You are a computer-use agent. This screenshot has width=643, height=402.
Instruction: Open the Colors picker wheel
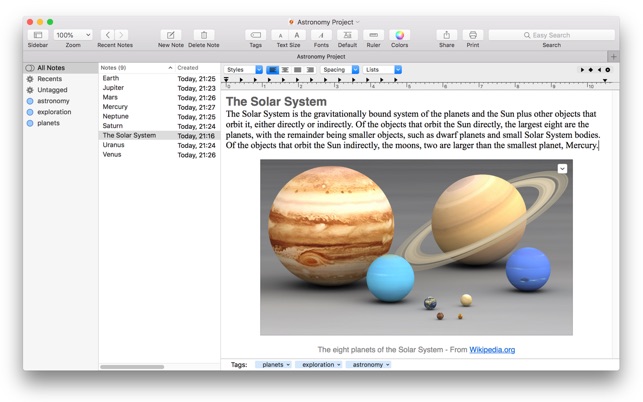tap(399, 35)
